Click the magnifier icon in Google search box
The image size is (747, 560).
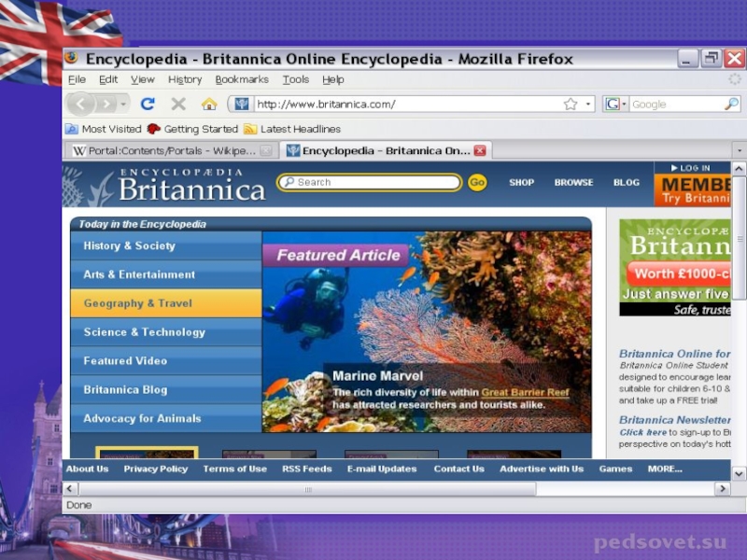pyautogui.click(x=731, y=104)
